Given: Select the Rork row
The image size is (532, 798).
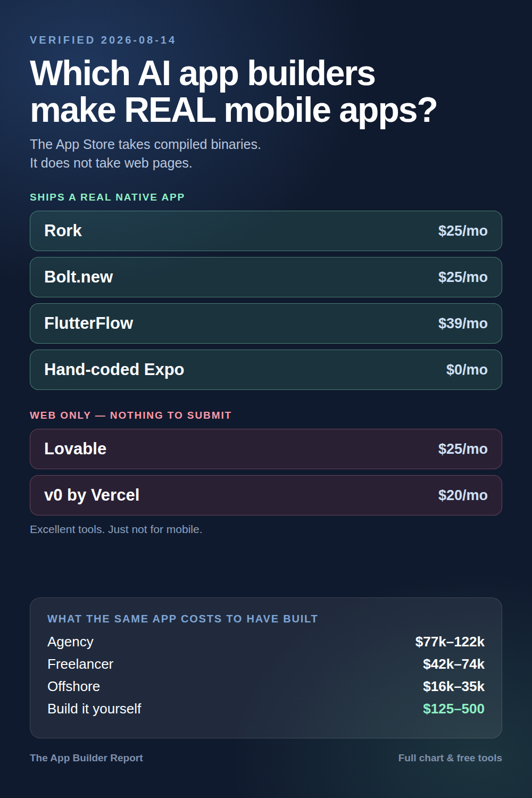Looking at the screenshot, I should point(266,231).
